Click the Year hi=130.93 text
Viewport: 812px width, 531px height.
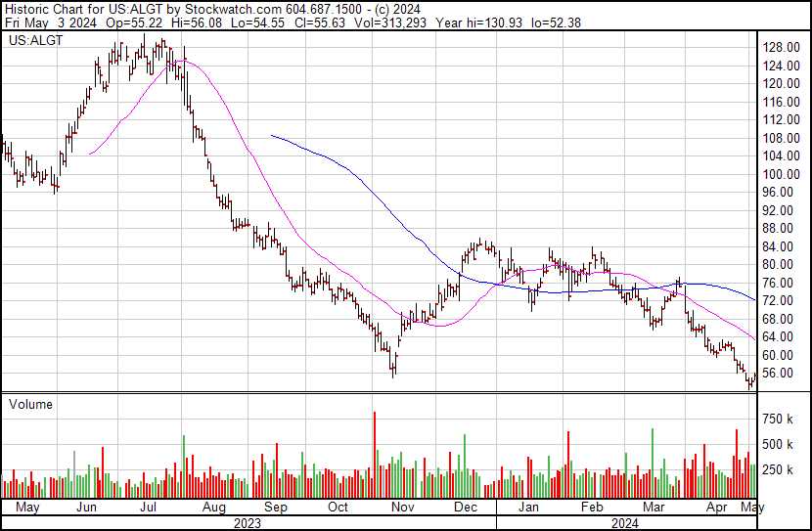479,22
